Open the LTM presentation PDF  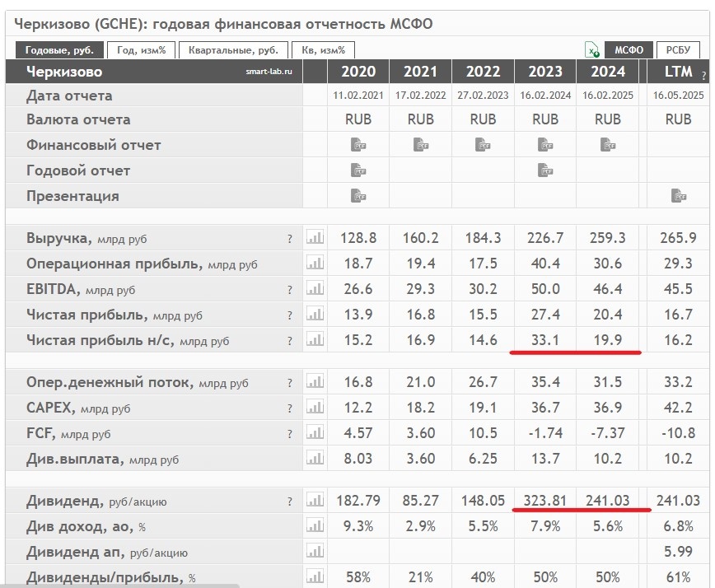point(679,195)
